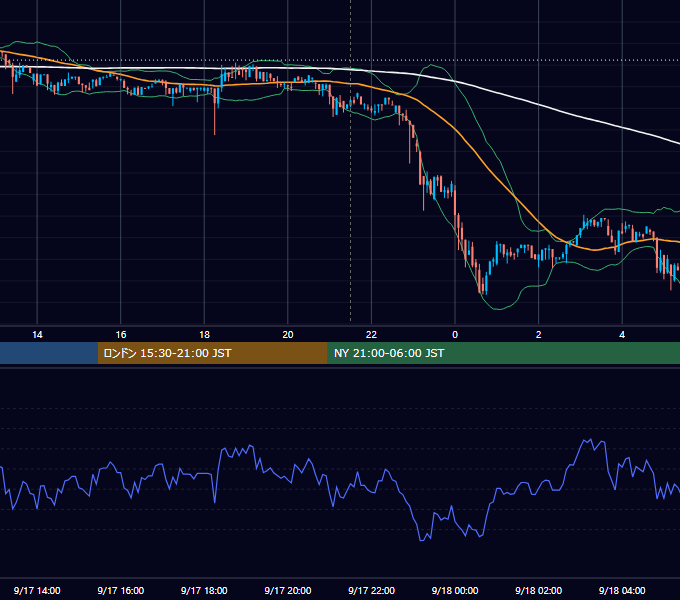Click the hour label 2 on price chart axis
Screen dimensions: 680x600
point(539,335)
